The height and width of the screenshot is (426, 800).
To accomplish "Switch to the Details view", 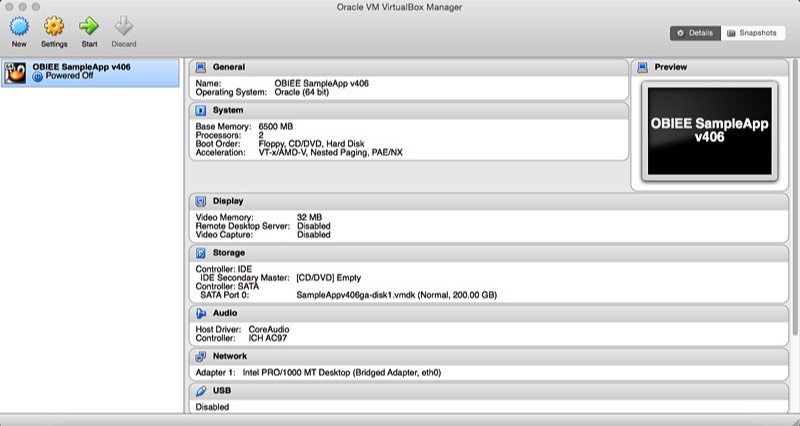I will (x=695, y=33).
